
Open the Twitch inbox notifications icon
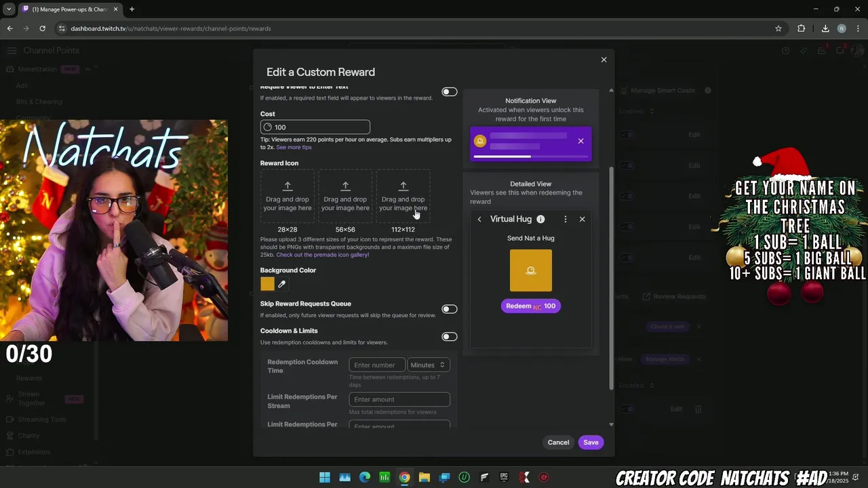(x=822, y=50)
